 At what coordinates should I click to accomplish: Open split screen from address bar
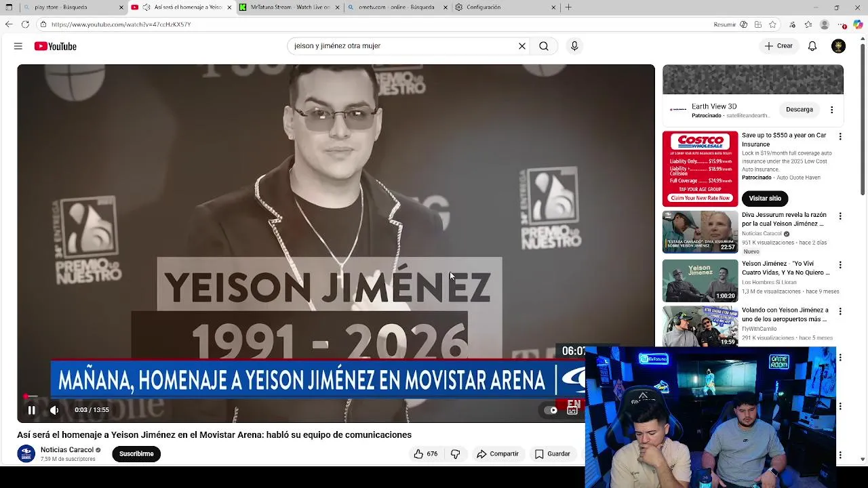tap(757, 24)
